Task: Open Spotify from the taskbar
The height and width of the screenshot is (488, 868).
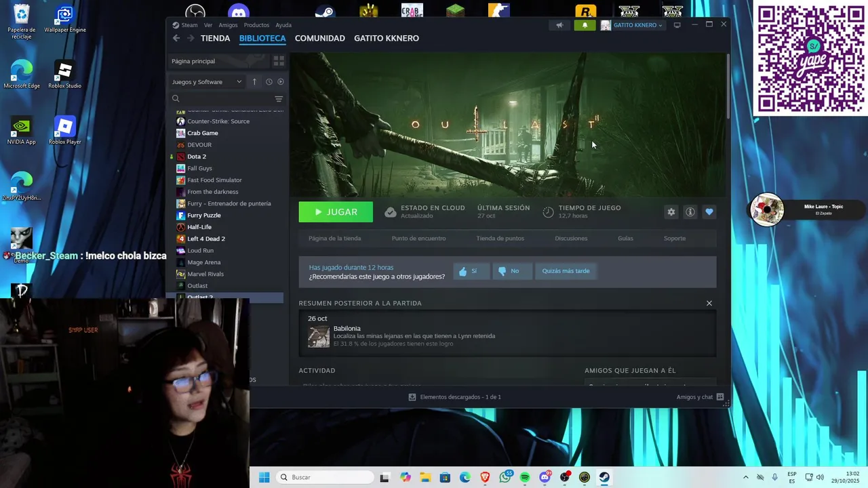Action: point(525,477)
